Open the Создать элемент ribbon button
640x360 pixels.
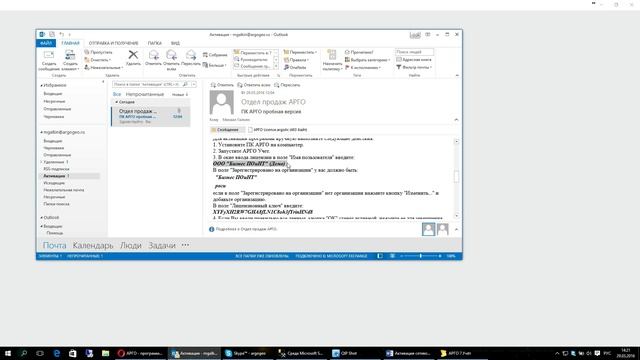pyautogui.click(x=70, y=60)
